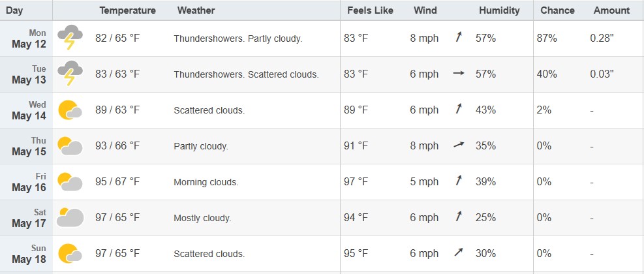Image resolution: width=644 pixels, height=274 pixels.
Task: Click the Thundershowers. Scattered clouds. description
Action: click(x=246, y=74)
